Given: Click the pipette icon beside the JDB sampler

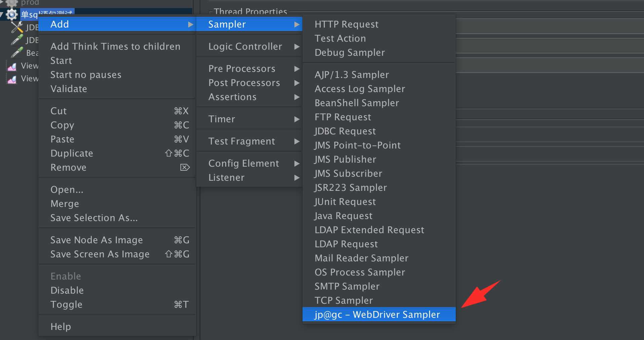Looking at the screenshot, I should coord(17,40).
